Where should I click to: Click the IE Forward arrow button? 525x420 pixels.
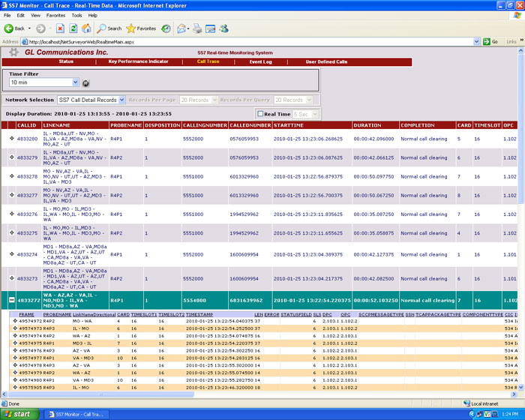coord(40,28)
